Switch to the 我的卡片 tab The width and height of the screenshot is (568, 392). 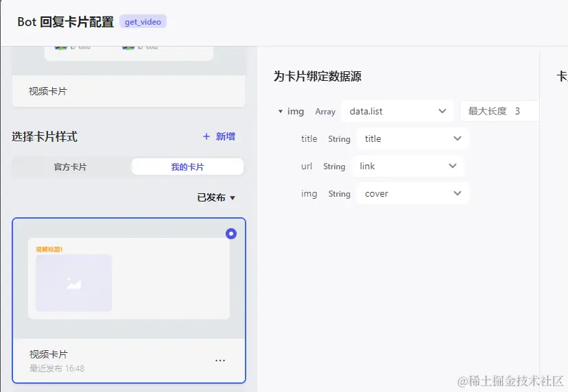tap(187, 167)
